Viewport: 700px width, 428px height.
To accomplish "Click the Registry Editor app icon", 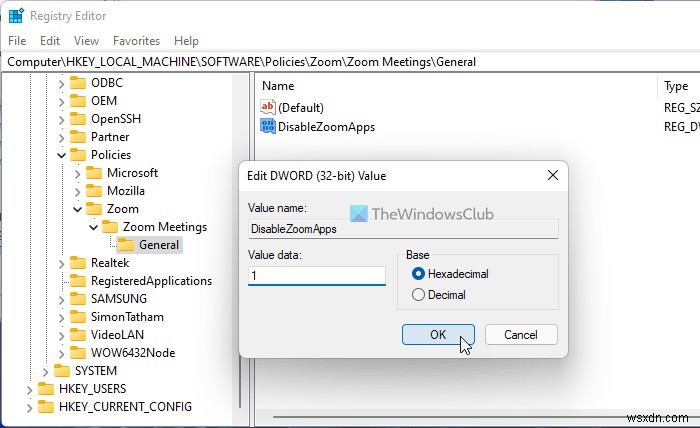I will 16,16.
